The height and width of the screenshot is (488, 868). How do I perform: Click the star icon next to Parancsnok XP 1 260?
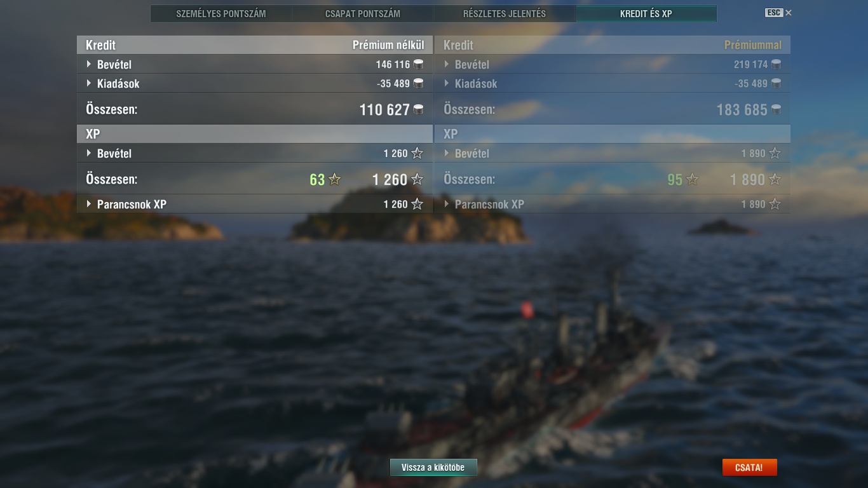[x=417, y=204]
